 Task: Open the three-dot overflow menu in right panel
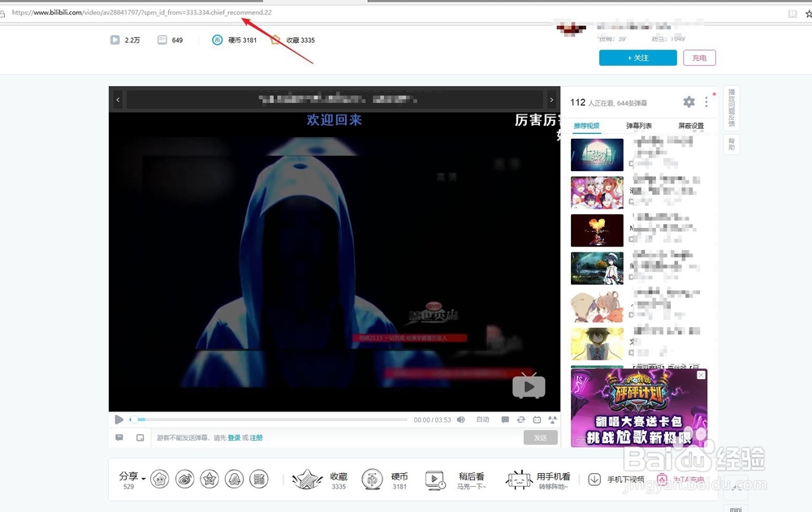(706, 101)
